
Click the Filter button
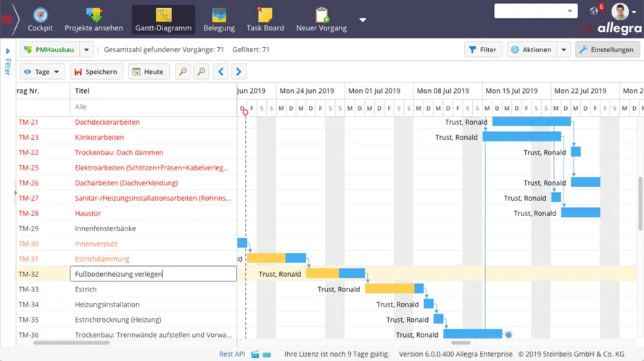click(x=483, y=50)
